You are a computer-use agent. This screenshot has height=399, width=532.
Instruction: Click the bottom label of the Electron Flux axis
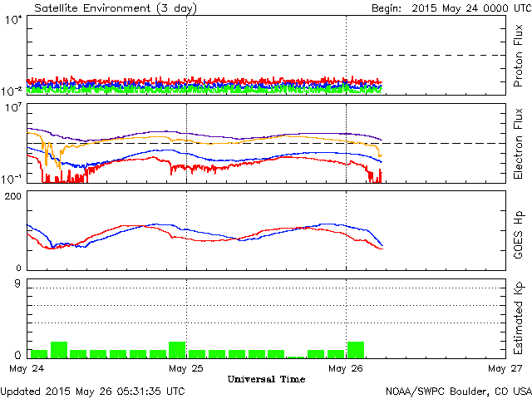(x=12, y=179)
